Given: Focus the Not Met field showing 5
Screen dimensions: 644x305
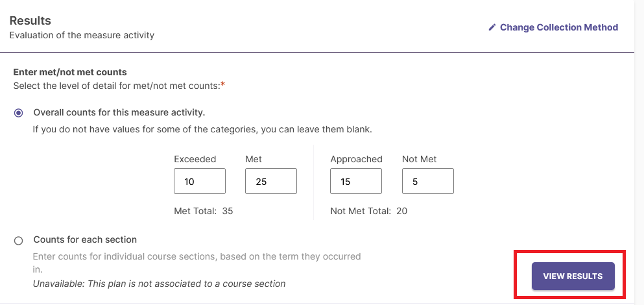Looking at the screenshot, I should (x=428, y=181).
